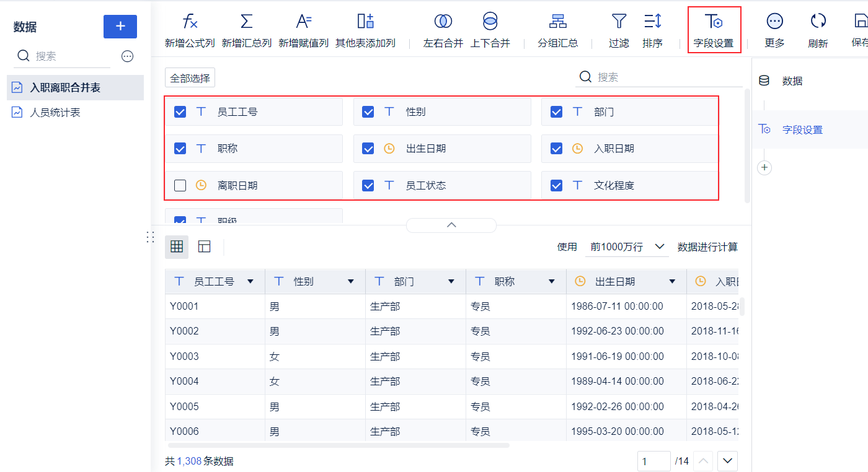Click the 分组汇总 group summary icon
Screen dimensions: 868x472
pos(557,22)
